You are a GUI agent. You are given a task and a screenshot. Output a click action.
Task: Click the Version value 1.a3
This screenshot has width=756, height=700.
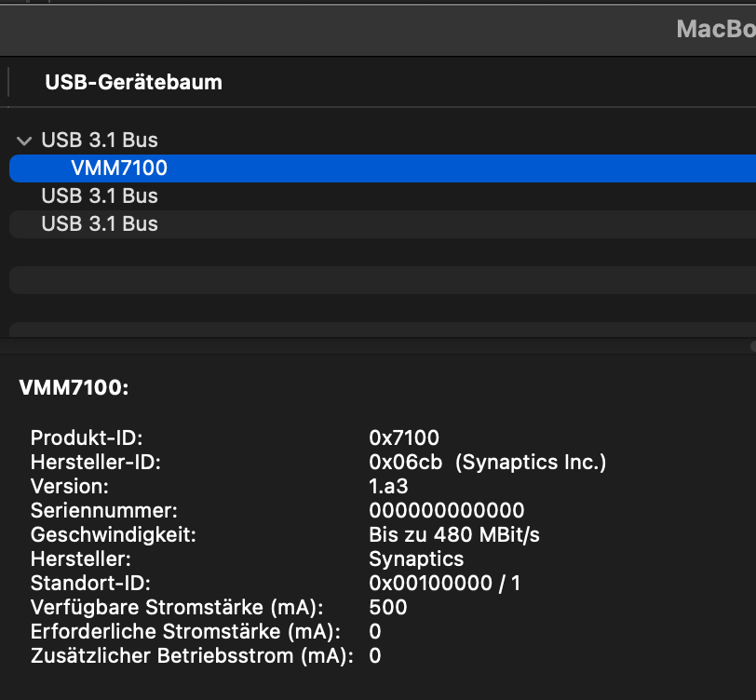click(388, 486)
